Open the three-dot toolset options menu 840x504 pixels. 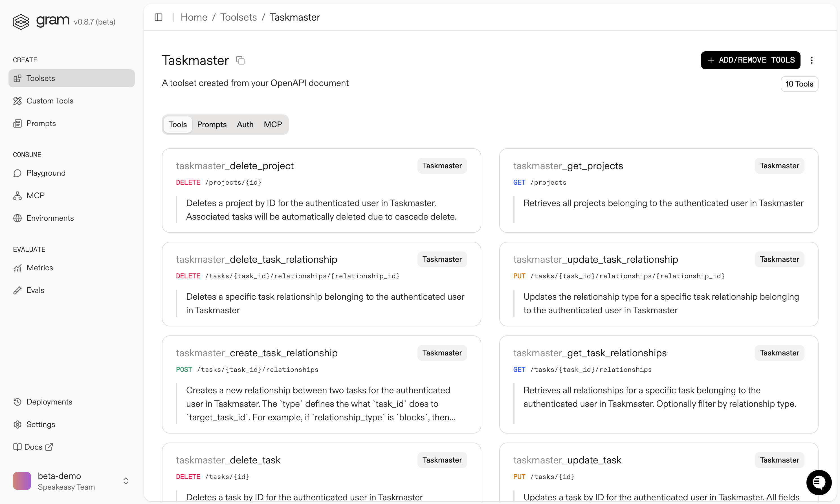pos(812,60)
